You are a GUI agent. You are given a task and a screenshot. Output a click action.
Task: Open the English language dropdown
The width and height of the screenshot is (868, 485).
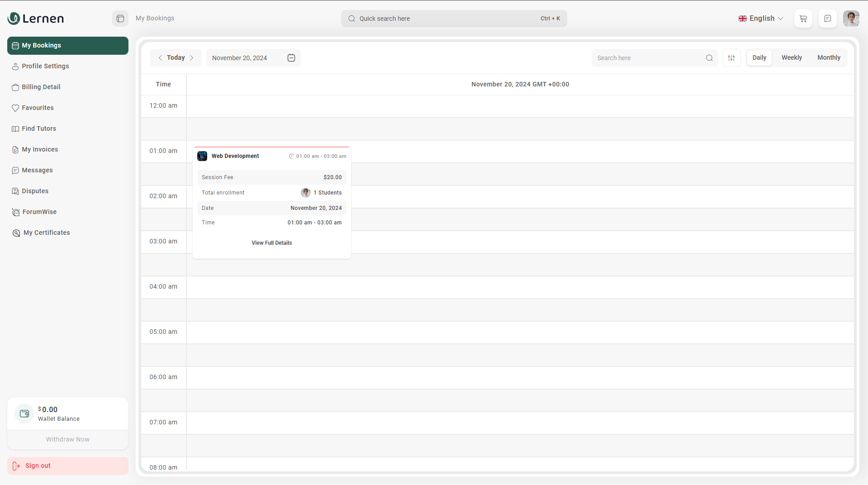click(x=761, y=18)
